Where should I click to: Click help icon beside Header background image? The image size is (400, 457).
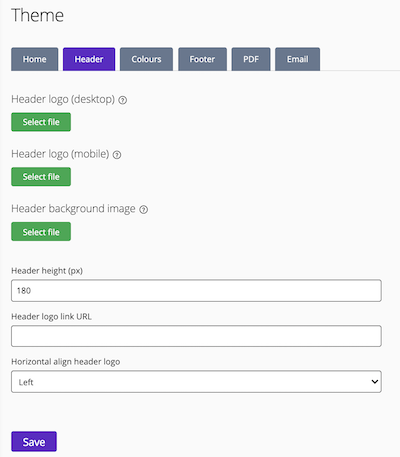(143, 209)
